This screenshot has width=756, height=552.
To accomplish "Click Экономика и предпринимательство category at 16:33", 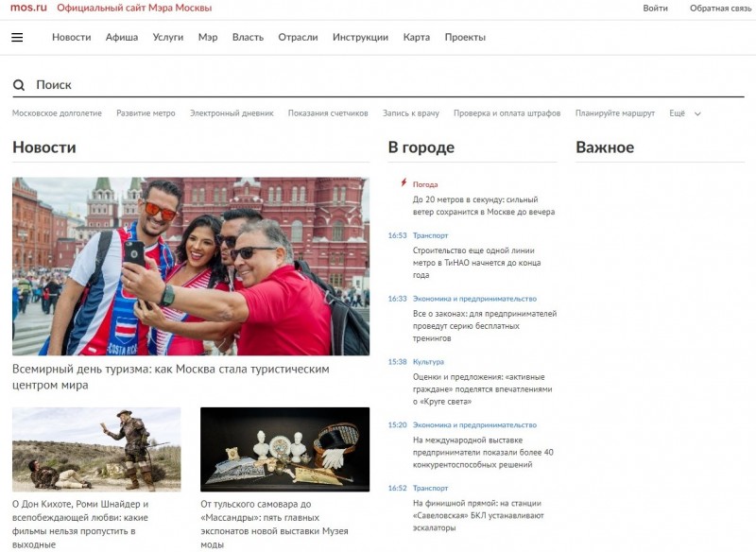I will (x=474, y=299).
